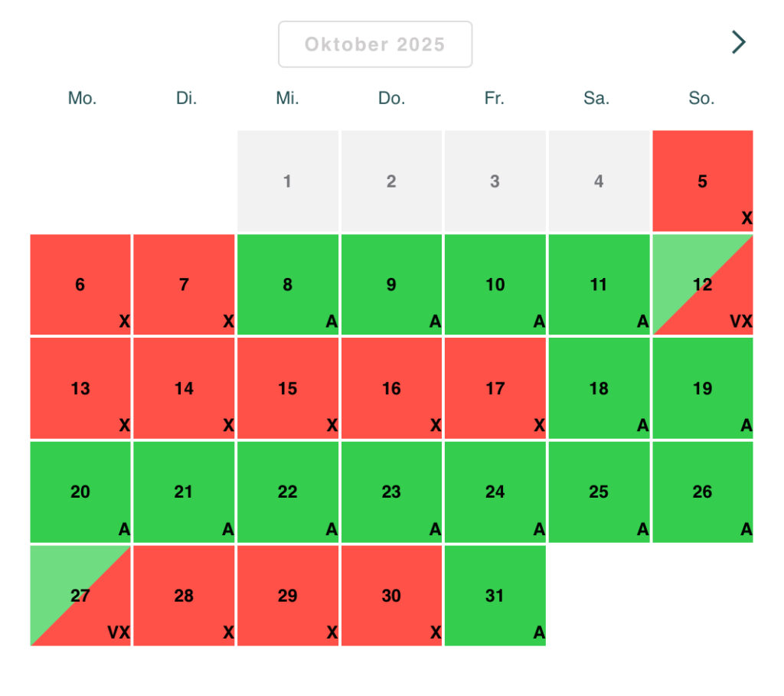Screen dimensions: 784x696
Task: Select October 31 available day
Action: [x=495, y=596]
